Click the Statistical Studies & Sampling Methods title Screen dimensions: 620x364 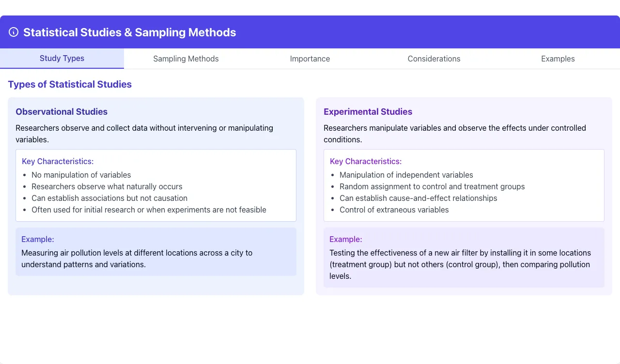click(x=130, y=32)
